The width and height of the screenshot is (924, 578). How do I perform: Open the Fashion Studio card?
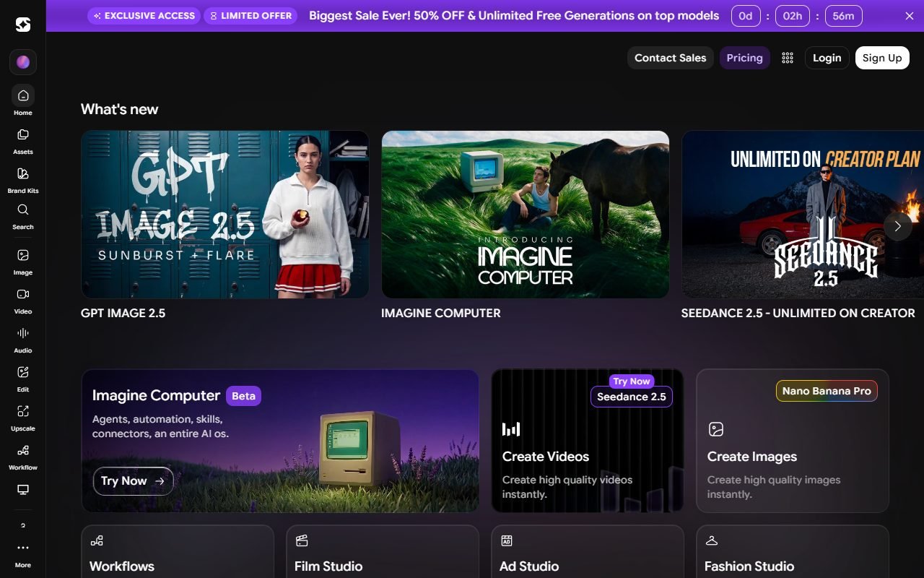(x=793, y=551)
